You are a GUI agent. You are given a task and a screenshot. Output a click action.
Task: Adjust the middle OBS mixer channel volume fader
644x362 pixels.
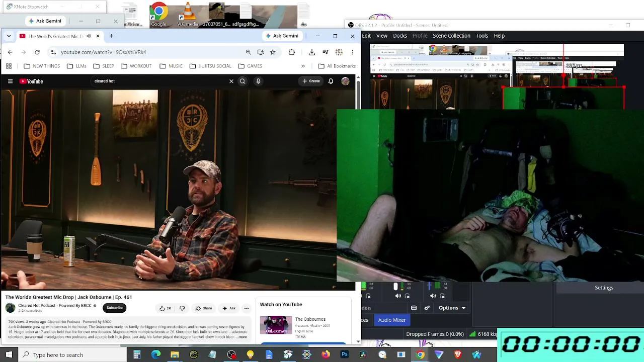[x=395, y=287]
